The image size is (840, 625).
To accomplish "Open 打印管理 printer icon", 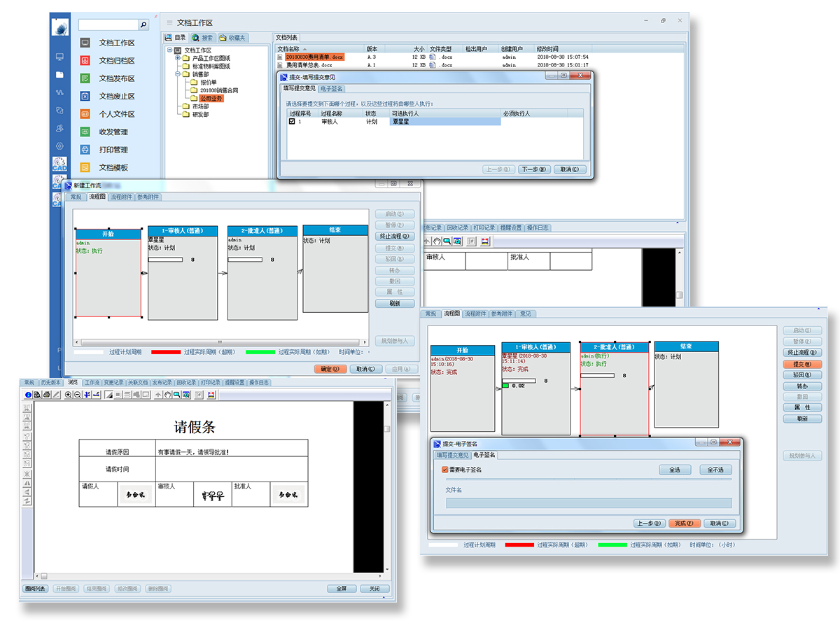I will click(85, 150).
